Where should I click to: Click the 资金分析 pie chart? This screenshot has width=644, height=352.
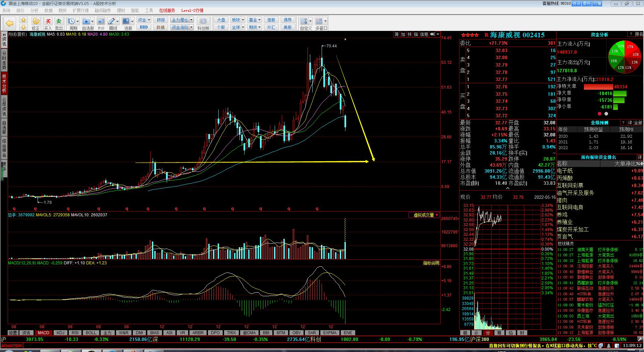625,57
